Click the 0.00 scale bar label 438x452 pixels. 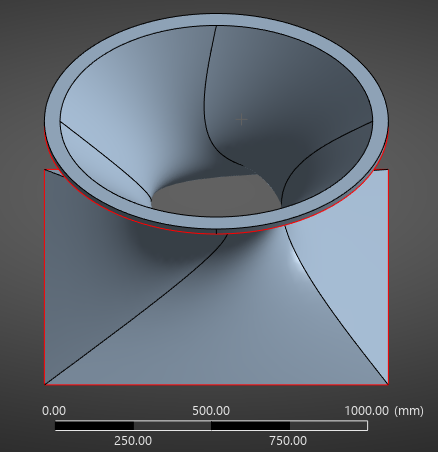pos(54,410)
